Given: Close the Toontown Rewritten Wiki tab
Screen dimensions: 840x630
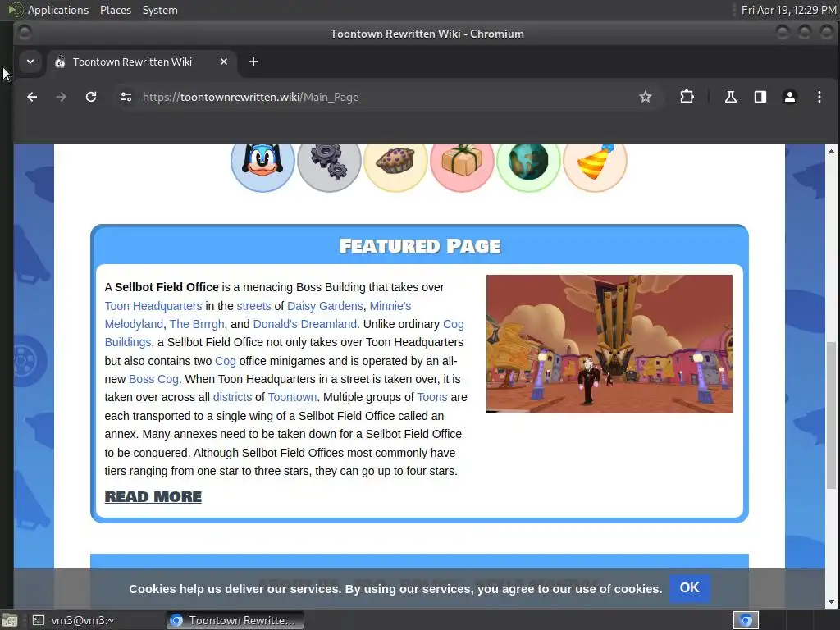Looking at the screenshot, I should pyautogui.click(x=224, y=62).
